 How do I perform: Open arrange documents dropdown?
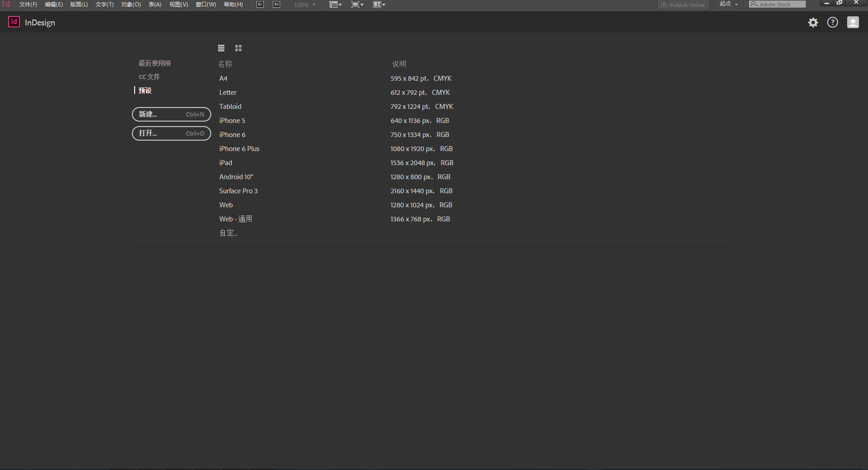click(x=379, y=5)
